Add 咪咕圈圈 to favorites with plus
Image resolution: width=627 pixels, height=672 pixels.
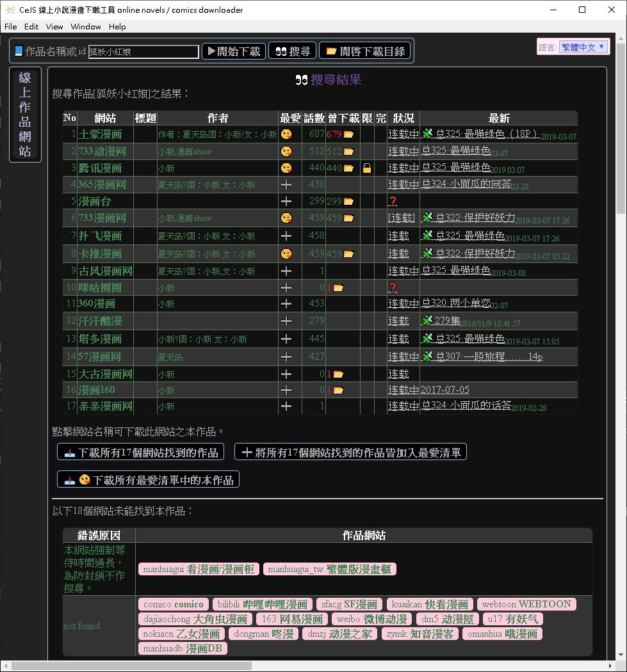[x=286, y=287]
